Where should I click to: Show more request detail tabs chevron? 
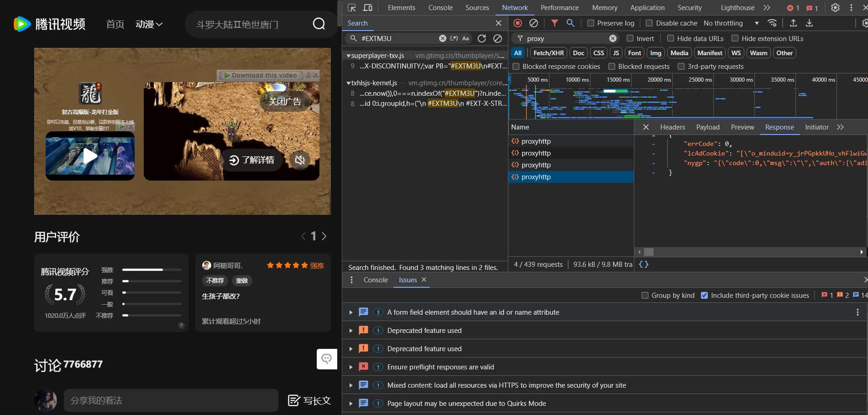pos(840,127)
